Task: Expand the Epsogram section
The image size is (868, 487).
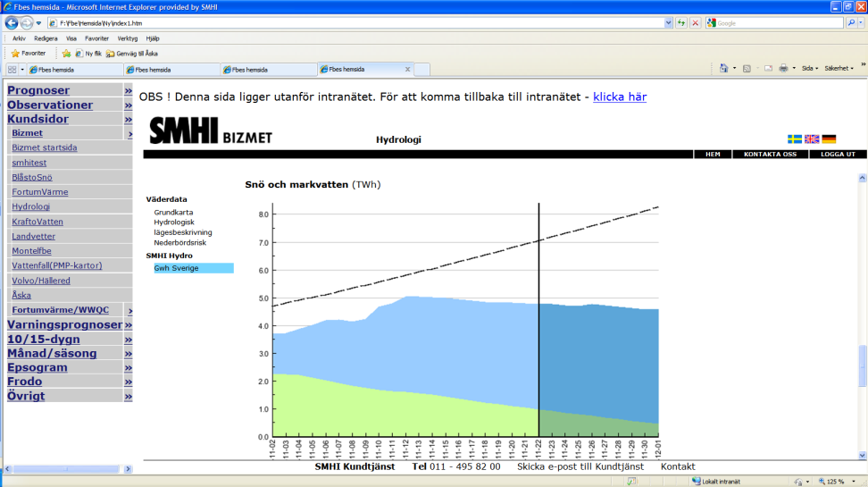Action: click(x=129, y=368)
